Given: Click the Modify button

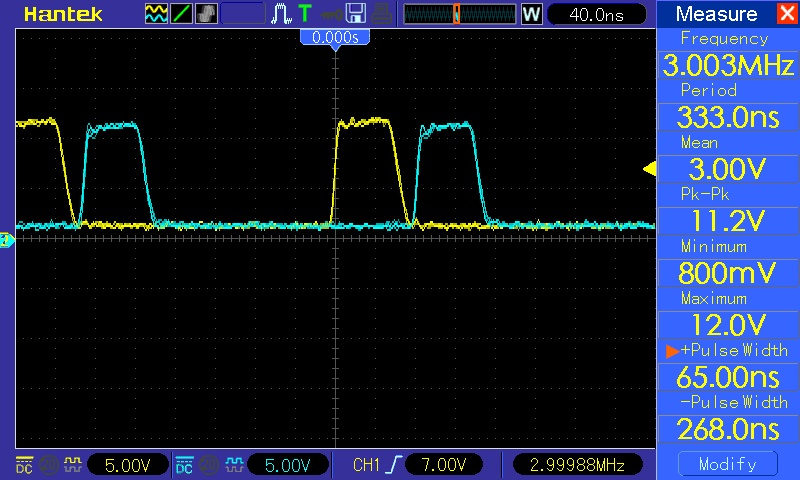Looking at the screenshot, I should pos(728,464).
